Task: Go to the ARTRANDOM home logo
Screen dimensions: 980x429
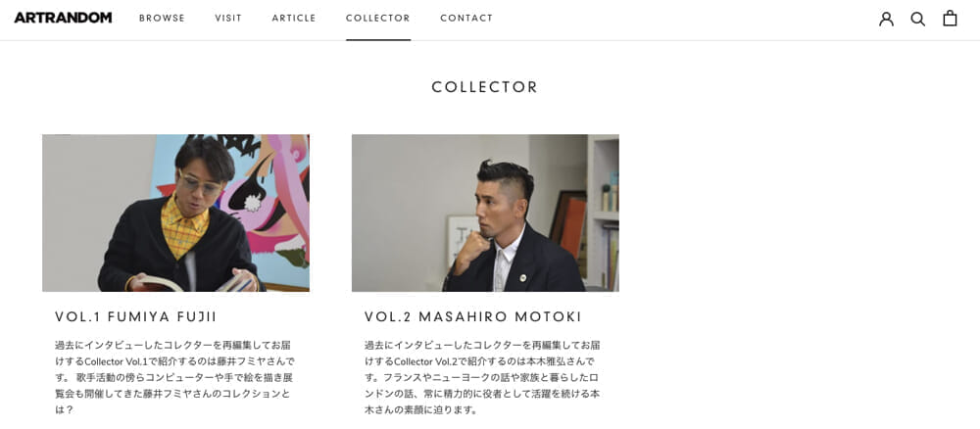Action: point(63,18)
